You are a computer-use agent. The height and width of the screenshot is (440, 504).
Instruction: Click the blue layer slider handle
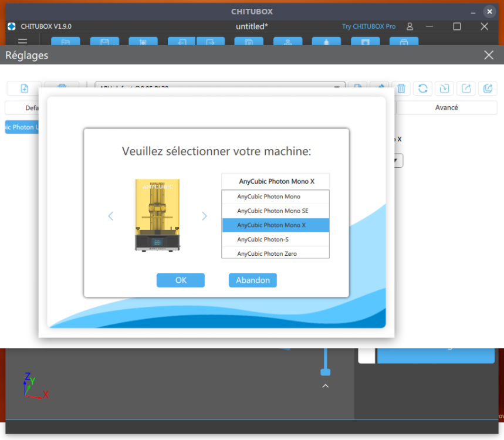tap(326, 372)
